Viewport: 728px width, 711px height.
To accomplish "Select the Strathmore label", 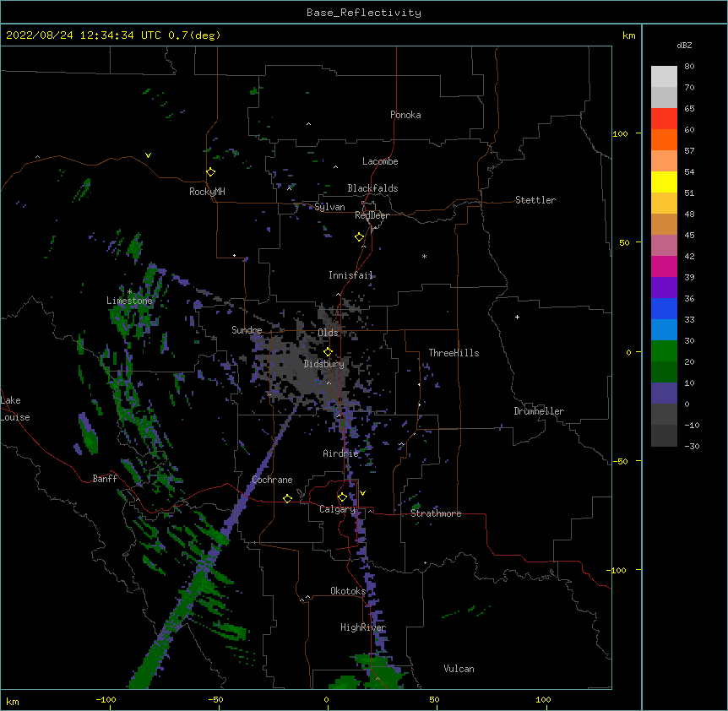I will point(436,513).
